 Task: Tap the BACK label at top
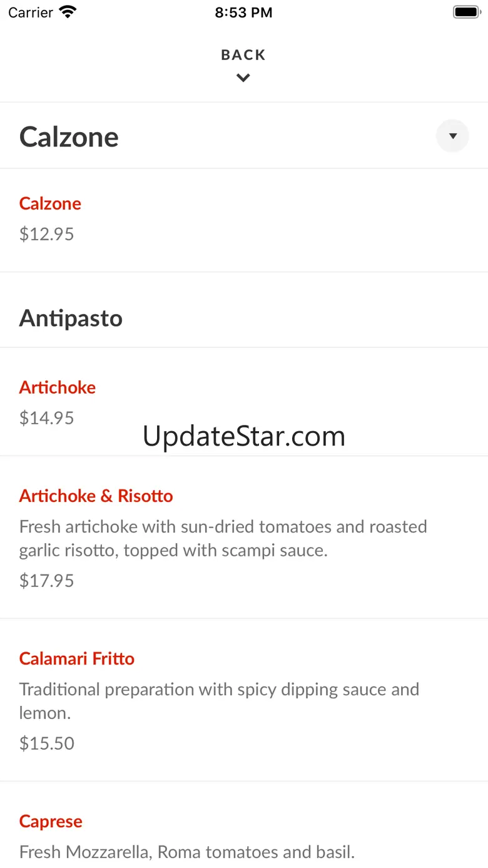click(x=243, y=55)
